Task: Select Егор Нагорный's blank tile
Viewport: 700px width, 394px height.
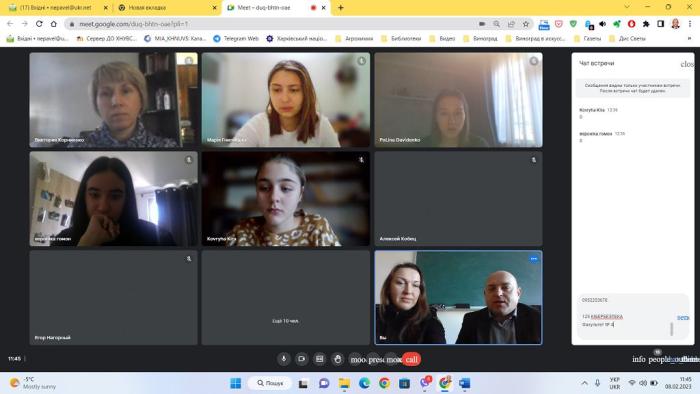Action: pyautogui.click(x=113, y=298)
